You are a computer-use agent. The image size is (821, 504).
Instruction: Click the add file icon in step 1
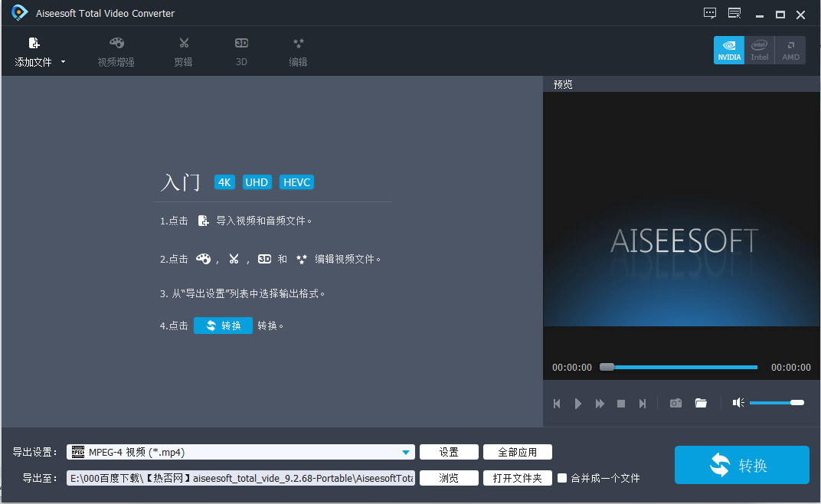pos(203,221)
